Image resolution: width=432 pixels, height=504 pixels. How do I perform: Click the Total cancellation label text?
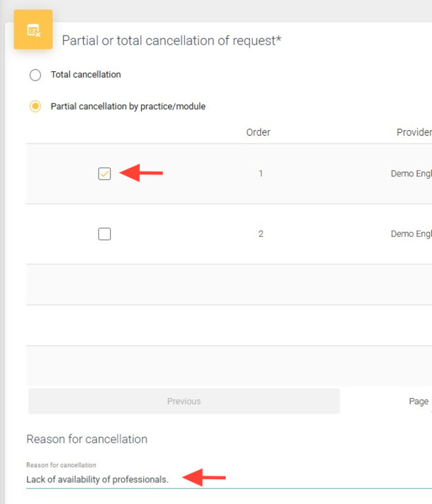tap(86, 75)
